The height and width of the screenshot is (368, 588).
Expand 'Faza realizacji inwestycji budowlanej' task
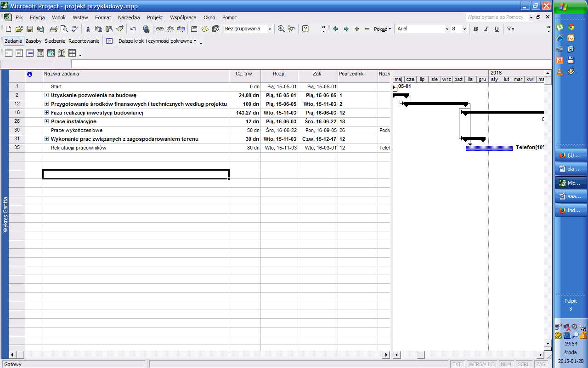(x=47, y=113)
